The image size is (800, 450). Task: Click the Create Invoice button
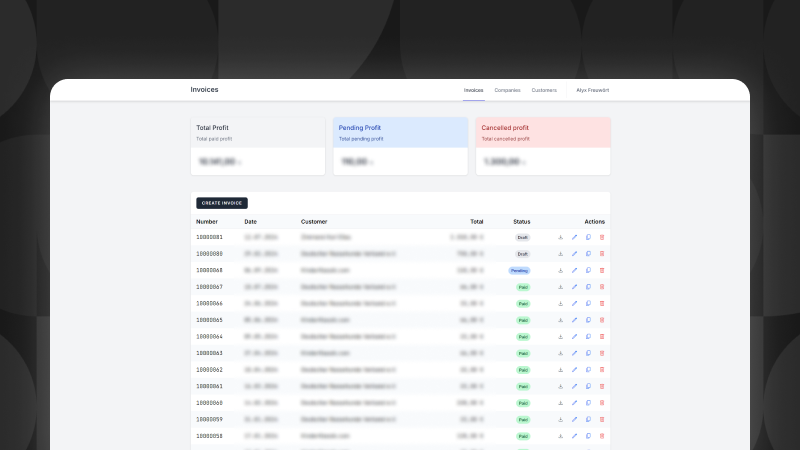(x=222, y=203)
